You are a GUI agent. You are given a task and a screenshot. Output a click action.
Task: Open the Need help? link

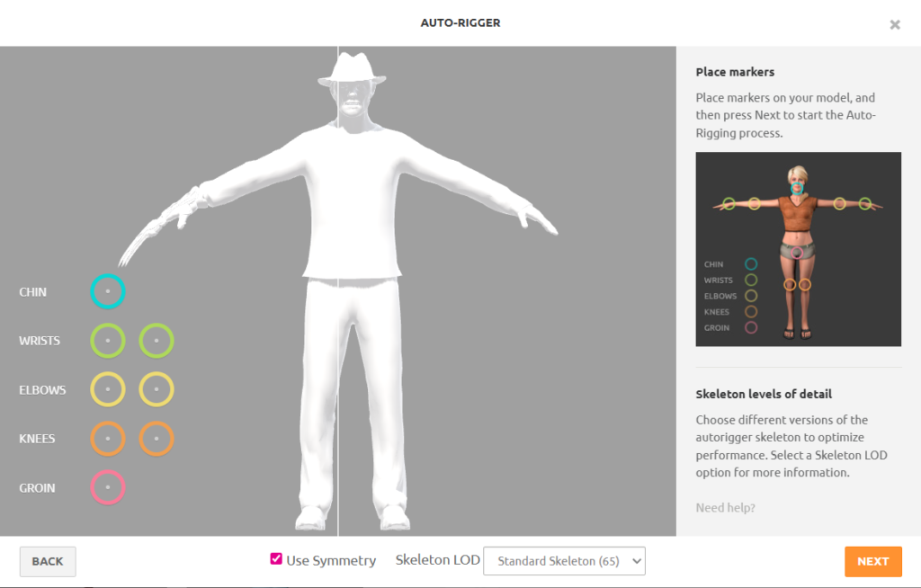click(726, 507)
